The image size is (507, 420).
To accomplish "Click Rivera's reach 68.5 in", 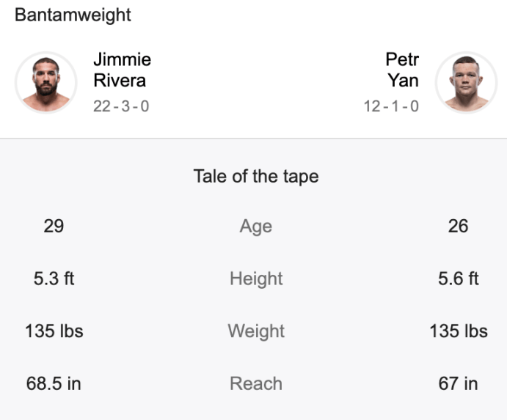I will coord(54,383).
